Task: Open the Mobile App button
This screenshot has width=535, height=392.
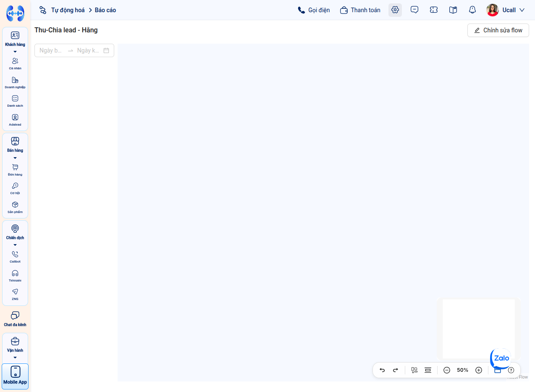Action: click(x=15, y=376)
